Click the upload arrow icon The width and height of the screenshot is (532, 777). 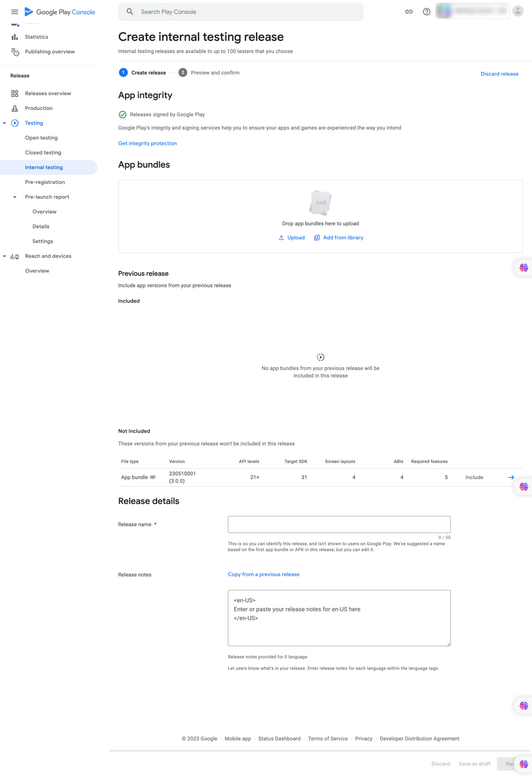(281, 238)
